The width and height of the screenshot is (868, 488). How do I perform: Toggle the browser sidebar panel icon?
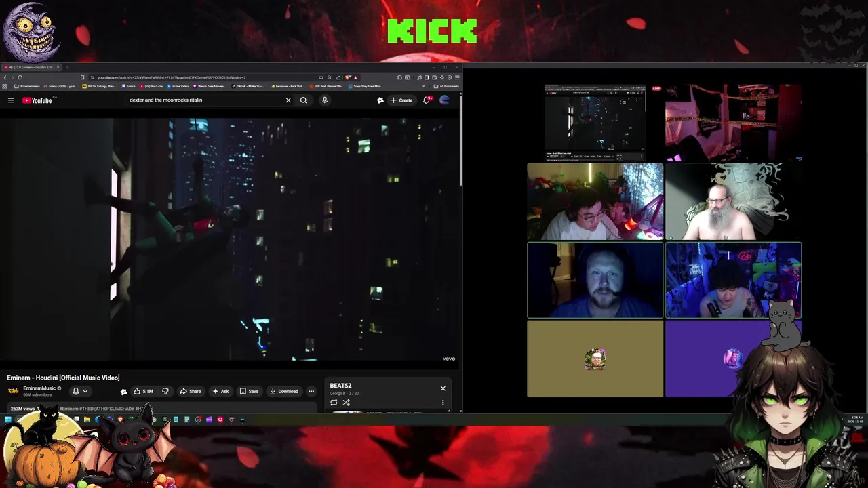point(427,77)
